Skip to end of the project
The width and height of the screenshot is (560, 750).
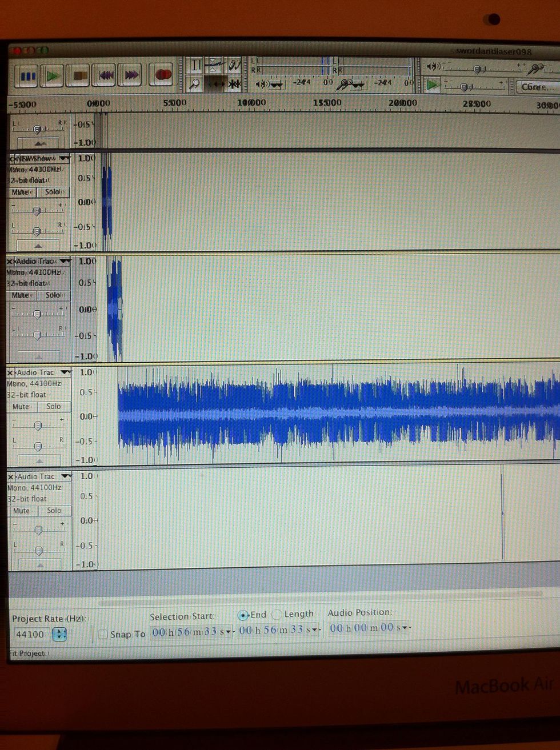click(x=131, y=75)
